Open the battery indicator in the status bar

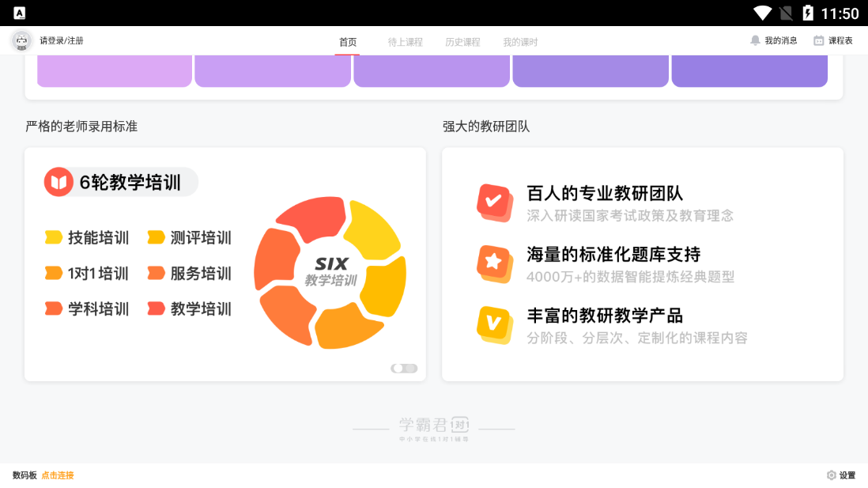coord(808,13)
